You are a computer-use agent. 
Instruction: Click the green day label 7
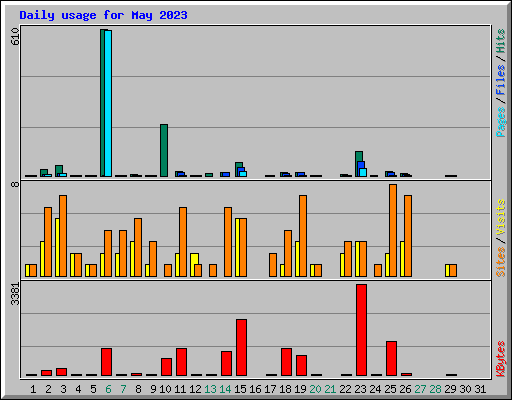click(x=123, y=389)
